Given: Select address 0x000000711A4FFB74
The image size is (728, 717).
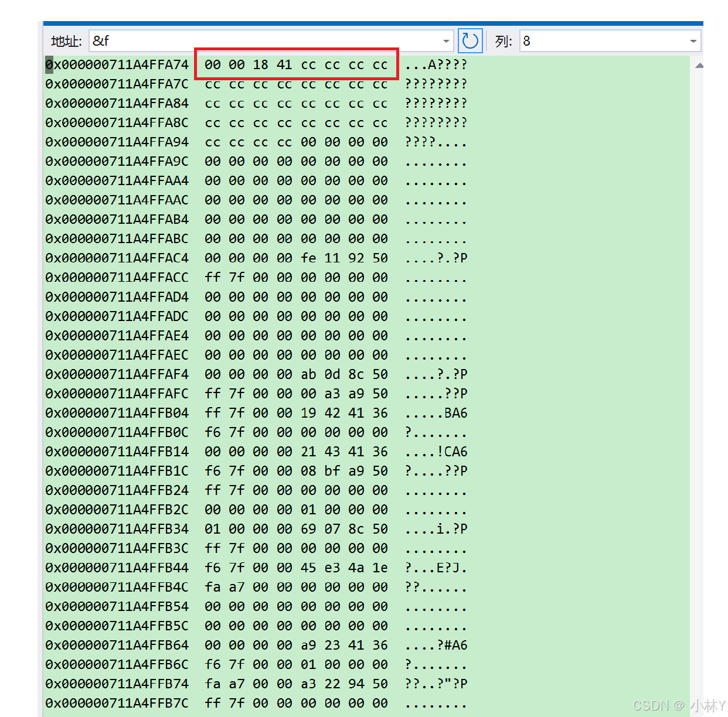Looking at the screenshot, I should (117, 683).
